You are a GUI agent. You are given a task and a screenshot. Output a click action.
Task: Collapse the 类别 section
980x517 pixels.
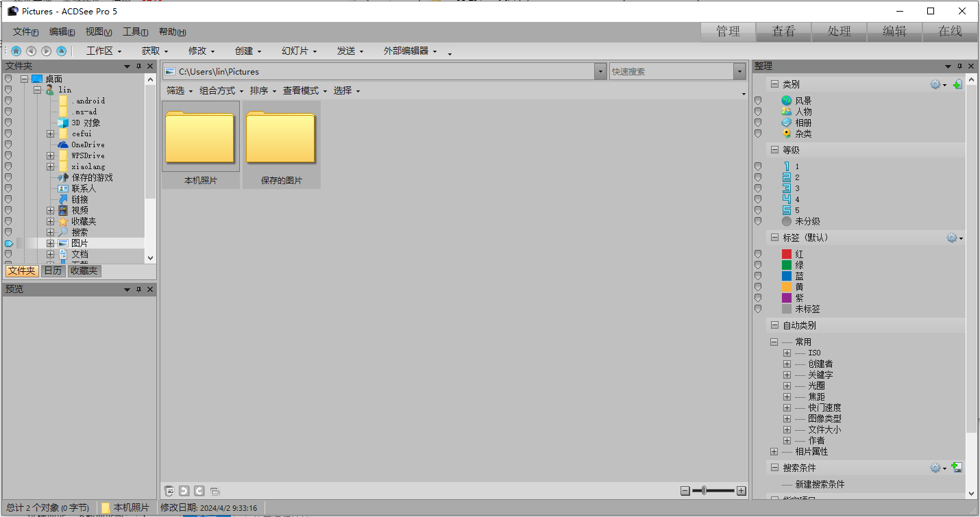click(x=774, y=84)
